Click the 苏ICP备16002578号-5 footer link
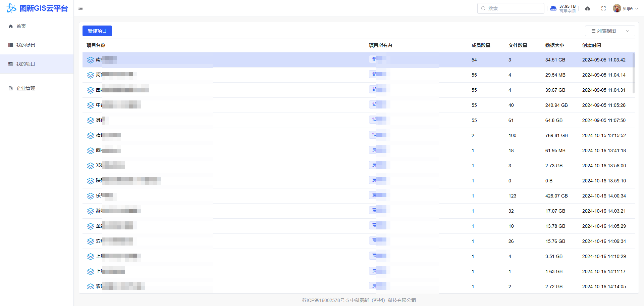This screenshot has height=306, width=644. (x=325, y=300)
